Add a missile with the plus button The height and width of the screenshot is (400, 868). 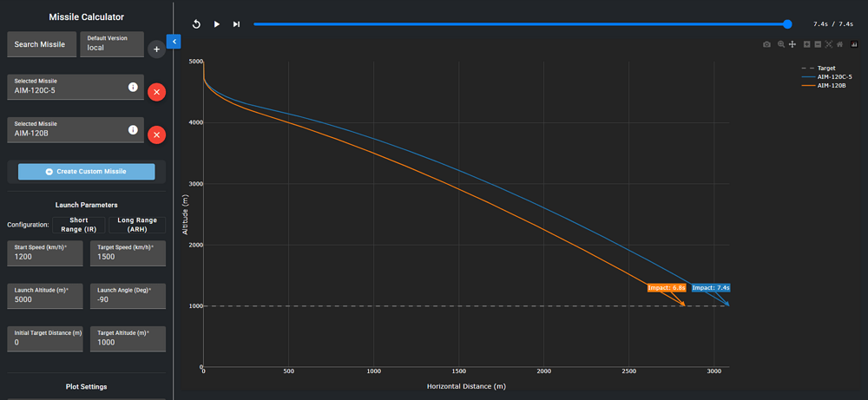(156, 49)
